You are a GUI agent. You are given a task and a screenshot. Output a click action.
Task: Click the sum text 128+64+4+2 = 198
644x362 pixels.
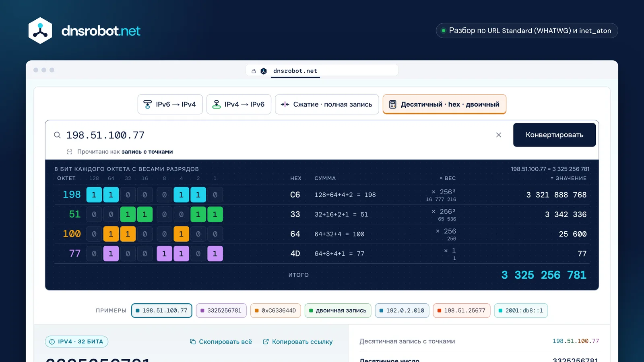tap(345, 195)
